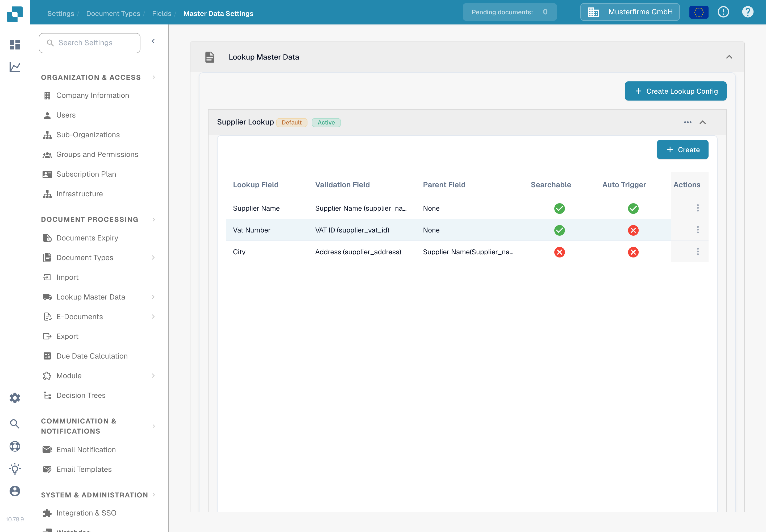Click VAT ID (supplier_vat_id) cell

click(x=352, y=230)
